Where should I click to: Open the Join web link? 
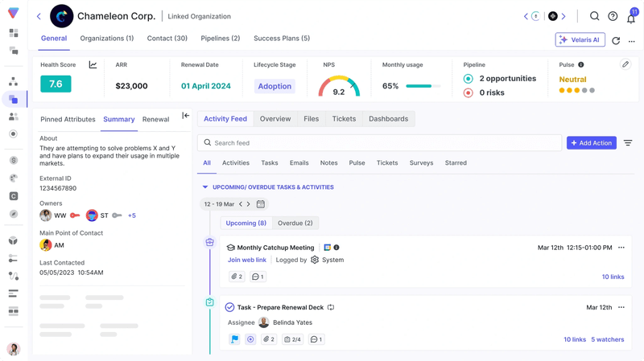coord(246,260)
